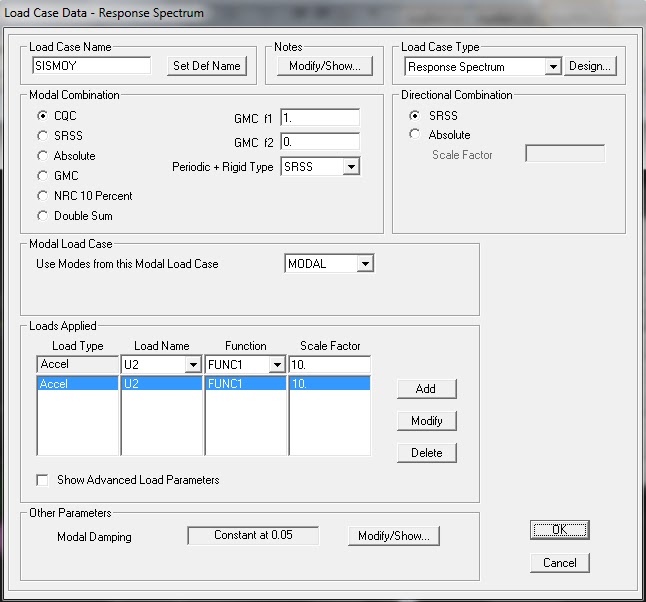Select the Accel cell in the loads list
The height and width of the screenshot is (602, 646).
(77, 384)
